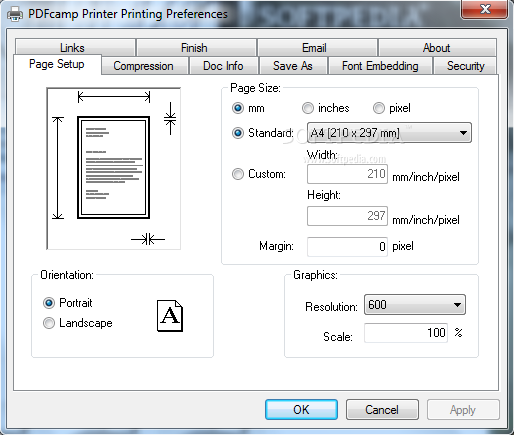Click the Cancel button
This screenshot has width=514, height=435.
[x=382, y=410]
